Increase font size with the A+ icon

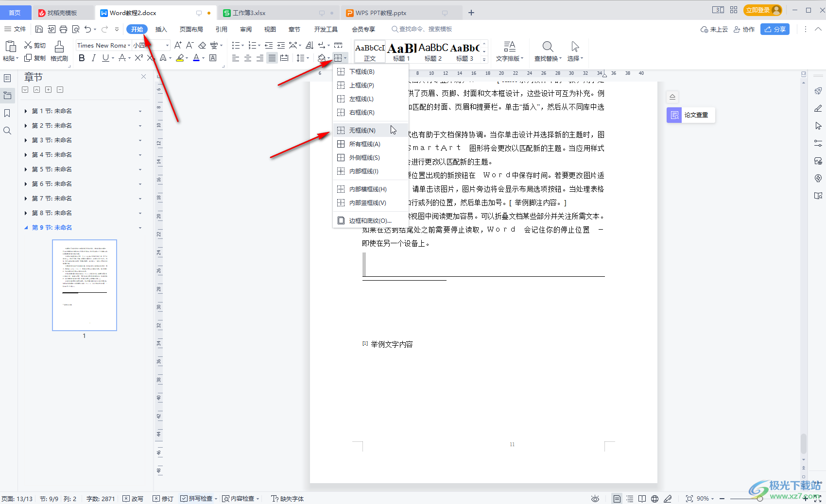(178, 45)
